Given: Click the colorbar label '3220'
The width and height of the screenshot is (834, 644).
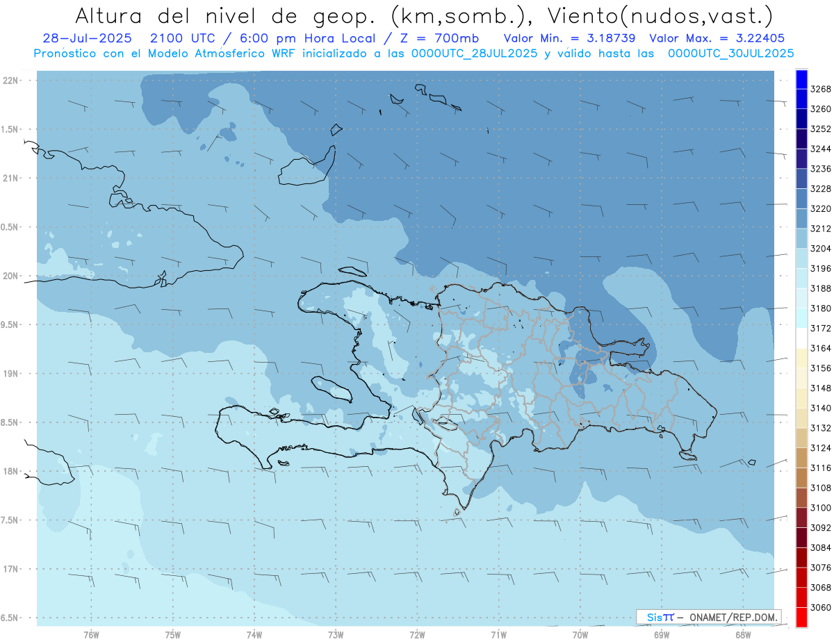Looking at the screenshot, I should (820, 208).
